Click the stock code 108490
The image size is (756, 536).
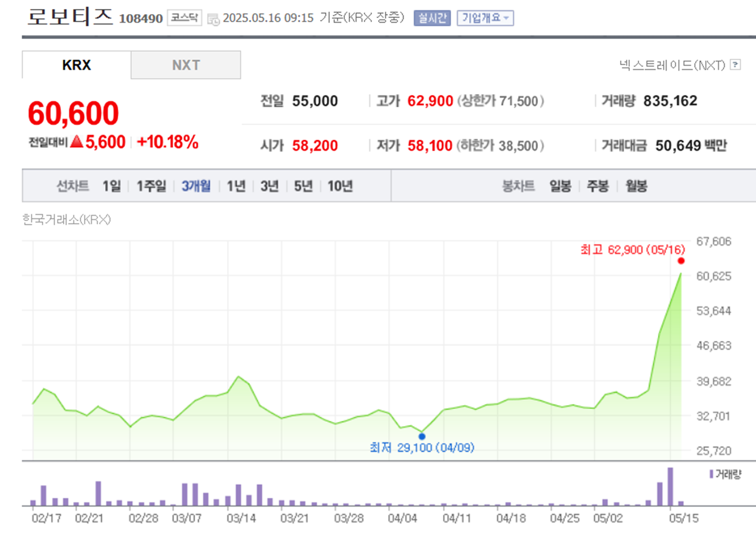coord(141,18)
